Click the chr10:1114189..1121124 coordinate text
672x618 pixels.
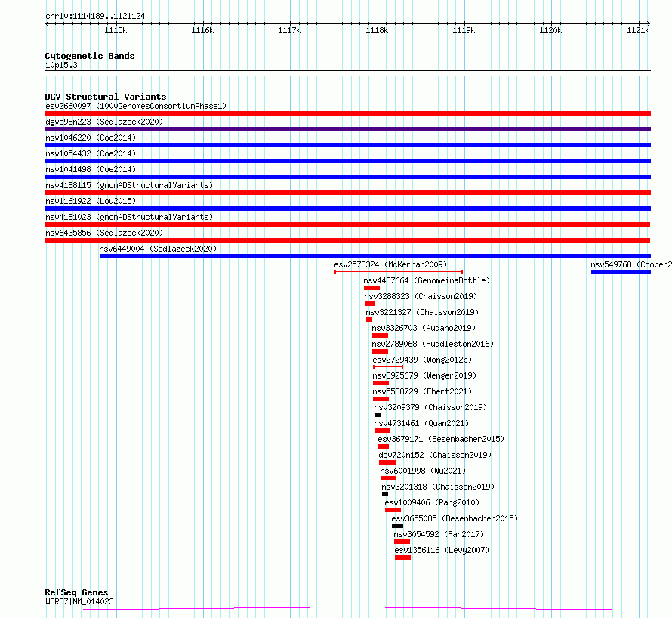[x=95, y=17]
